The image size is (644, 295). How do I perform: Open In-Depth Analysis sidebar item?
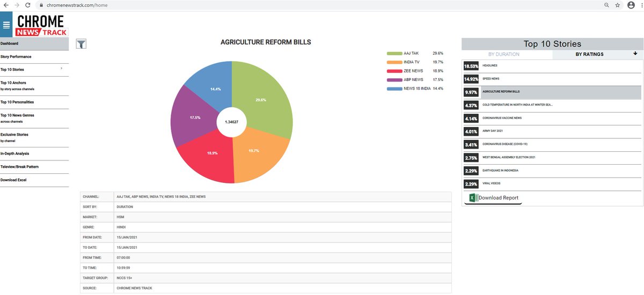coord(34,153)
